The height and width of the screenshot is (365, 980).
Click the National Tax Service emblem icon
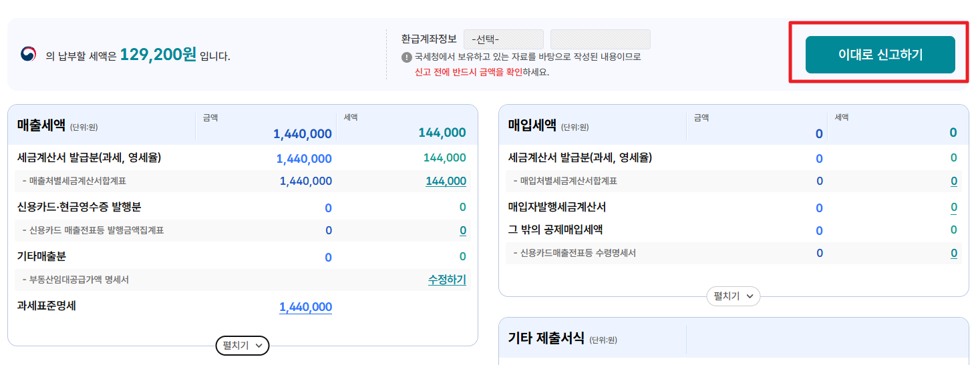click(29, 55)
